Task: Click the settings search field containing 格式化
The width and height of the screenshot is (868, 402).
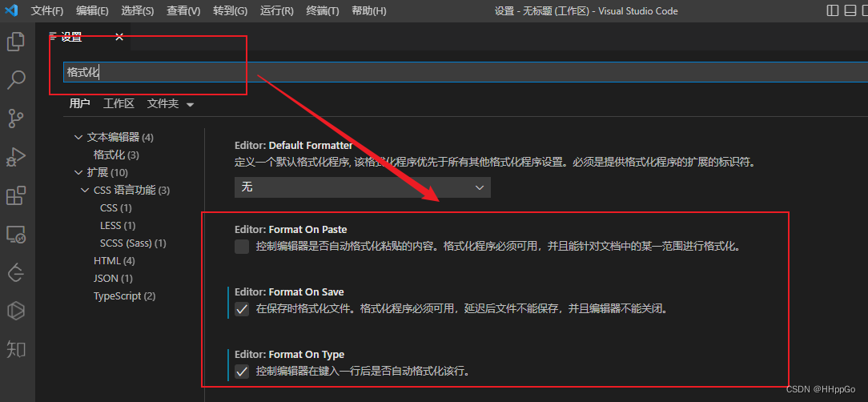Action: point(465,72)
